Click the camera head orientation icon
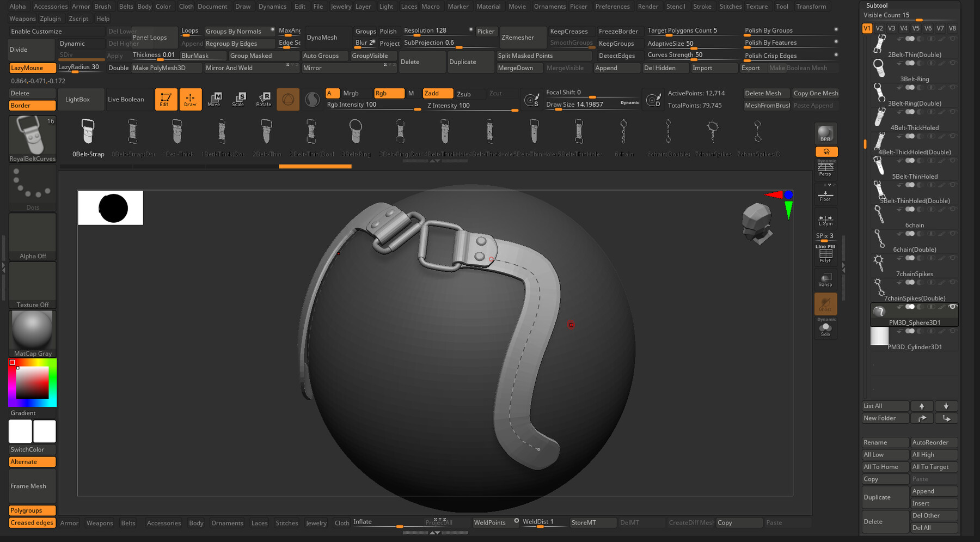Screen dimensions: 980x542 [x=757, y=223]
